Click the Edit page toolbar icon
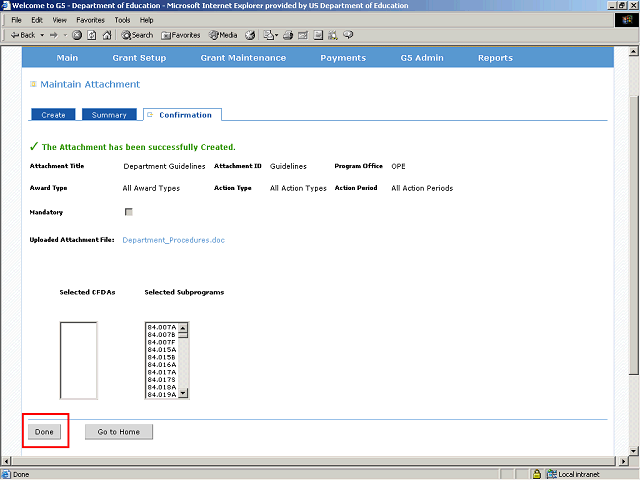 point(303,35)
